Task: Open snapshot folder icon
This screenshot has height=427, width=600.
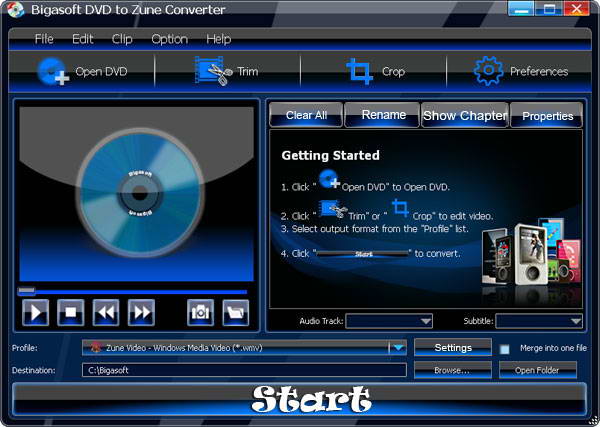Action: click(236, 313)
